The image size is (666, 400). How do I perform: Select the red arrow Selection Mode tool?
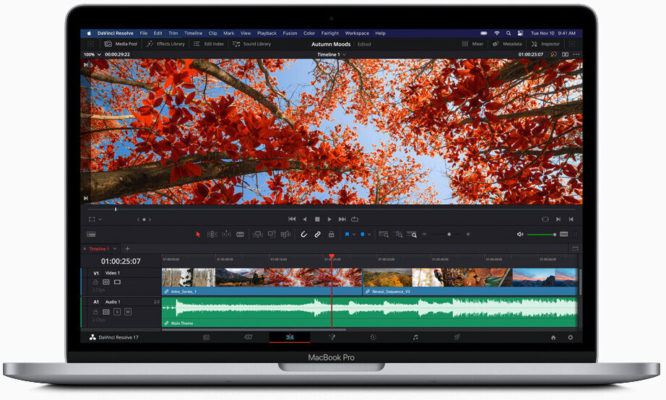(x=198, y=234)
